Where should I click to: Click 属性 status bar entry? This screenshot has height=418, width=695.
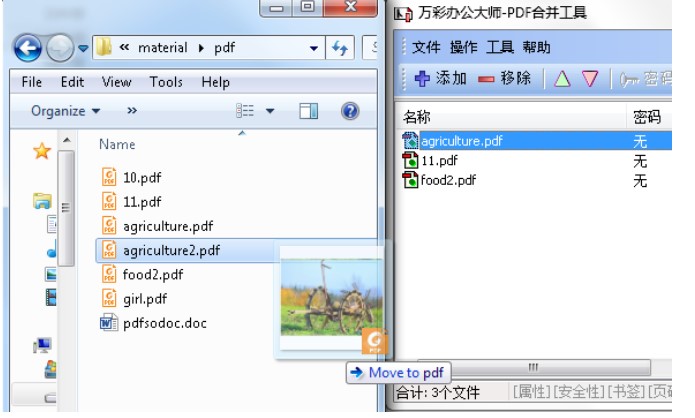point(532,391)
